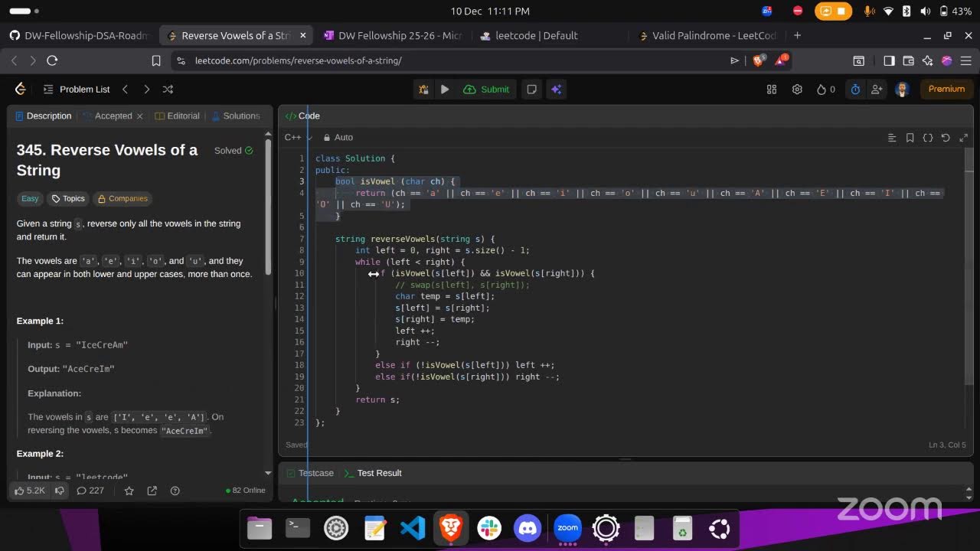
Task: Click the description panel scrollbar
Action: click(268, 207)
